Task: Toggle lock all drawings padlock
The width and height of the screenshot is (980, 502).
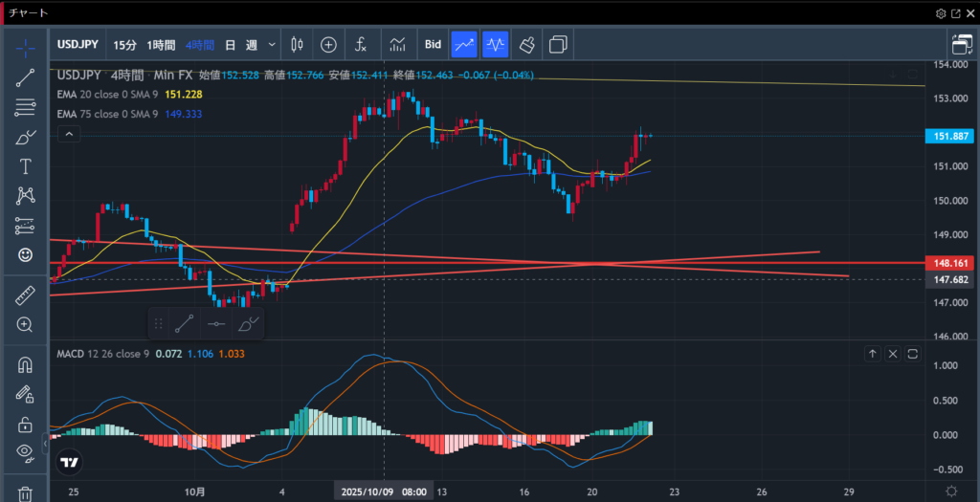Action: [x=26, y=424]
